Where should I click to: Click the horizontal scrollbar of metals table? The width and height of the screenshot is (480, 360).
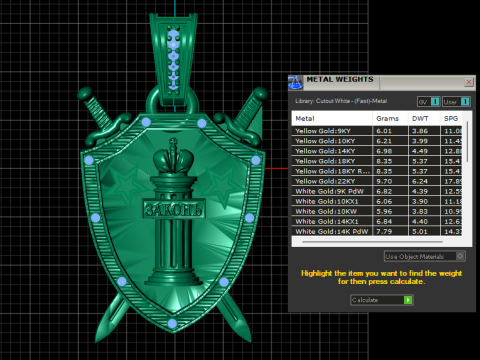pos(372,242)
